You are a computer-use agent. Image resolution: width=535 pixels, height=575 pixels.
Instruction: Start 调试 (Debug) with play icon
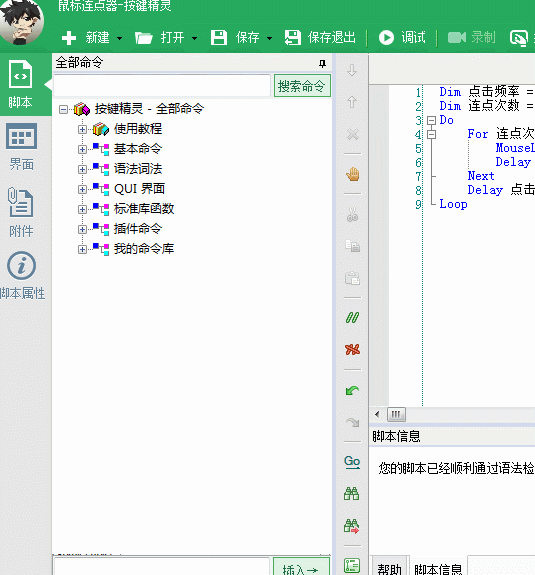coord(402,37)
